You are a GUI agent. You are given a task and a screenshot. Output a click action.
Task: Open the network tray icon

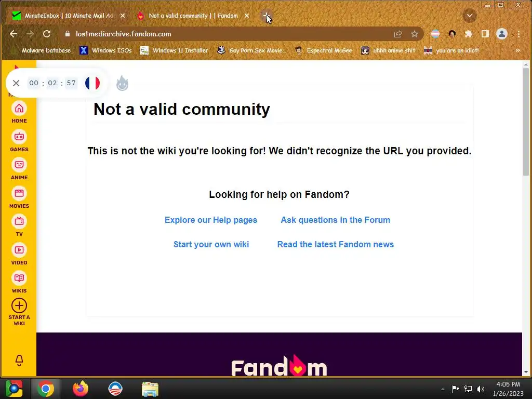[x=468, y=389]
